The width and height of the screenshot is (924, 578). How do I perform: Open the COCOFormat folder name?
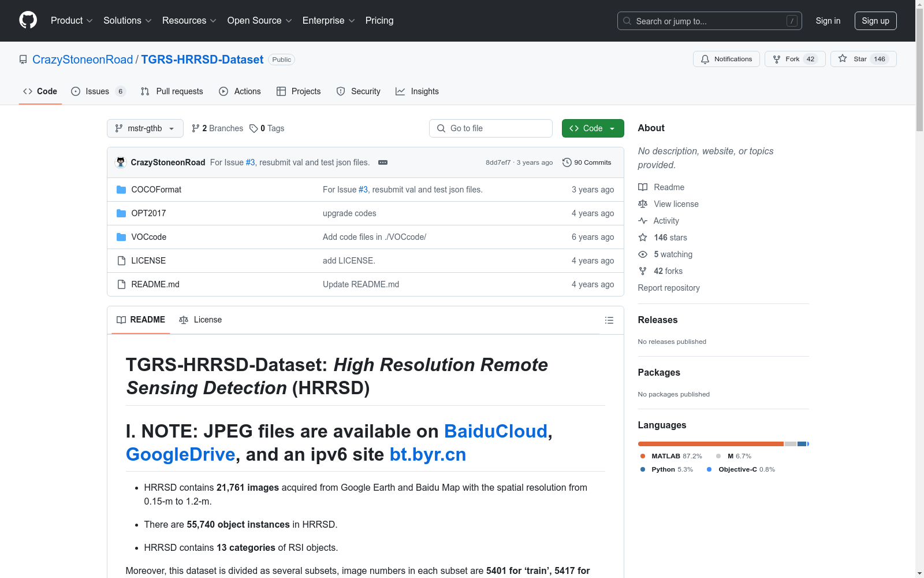[157, 190]
